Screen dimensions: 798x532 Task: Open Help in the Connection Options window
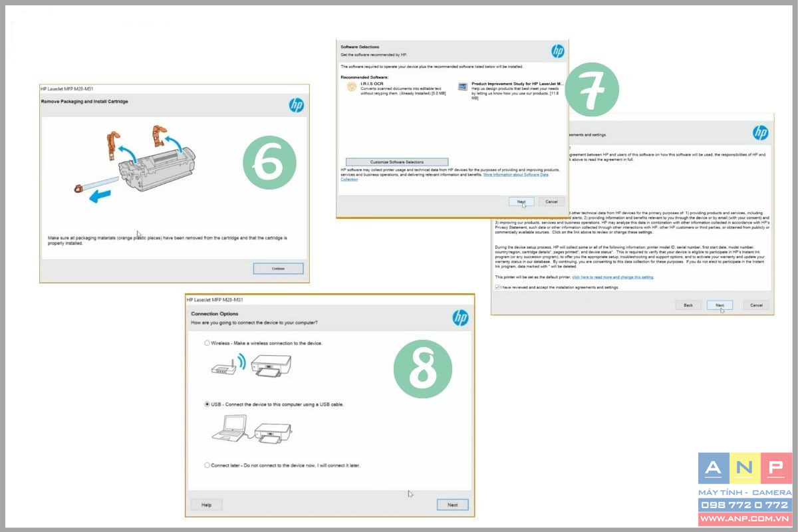pos(206,505)
